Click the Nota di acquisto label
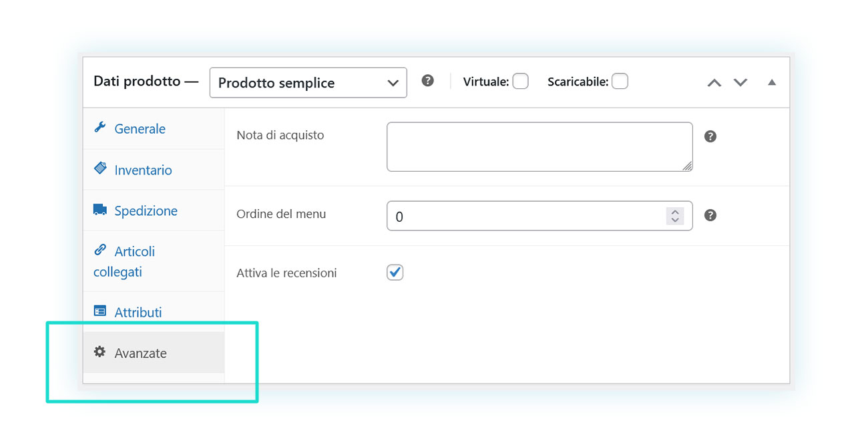The height and width of the screenshot is (437, 868). [280, 135]
